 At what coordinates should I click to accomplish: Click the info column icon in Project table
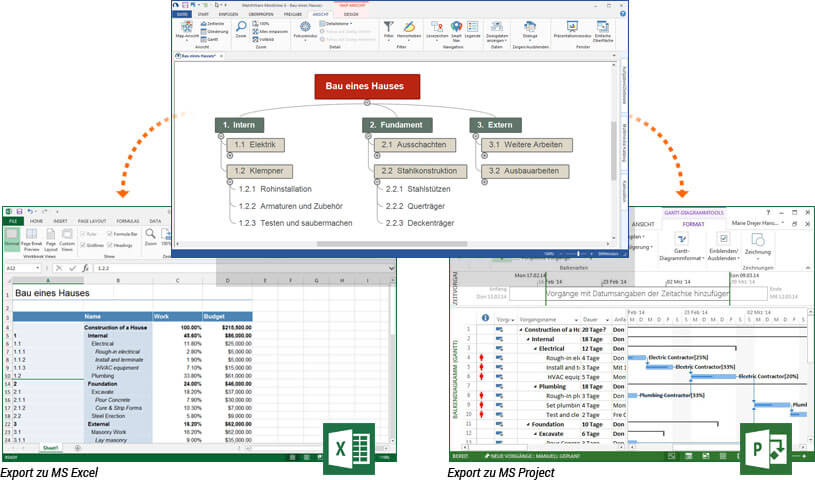tap(485, 318)
